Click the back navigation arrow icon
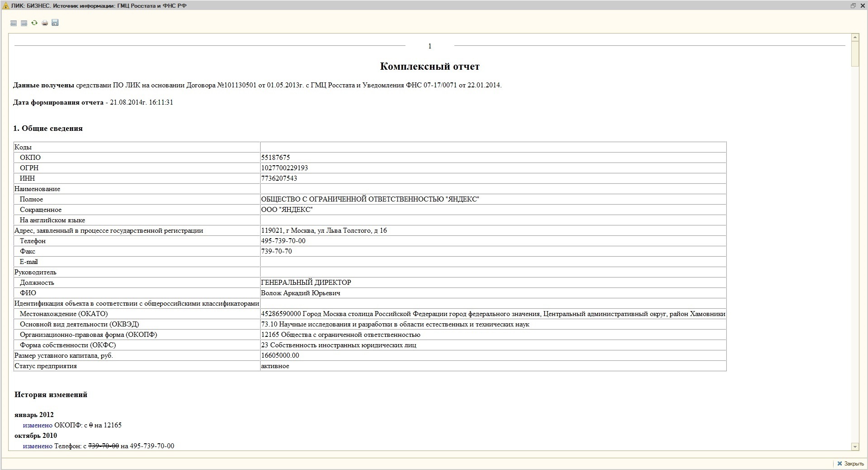 click(14, 23)
